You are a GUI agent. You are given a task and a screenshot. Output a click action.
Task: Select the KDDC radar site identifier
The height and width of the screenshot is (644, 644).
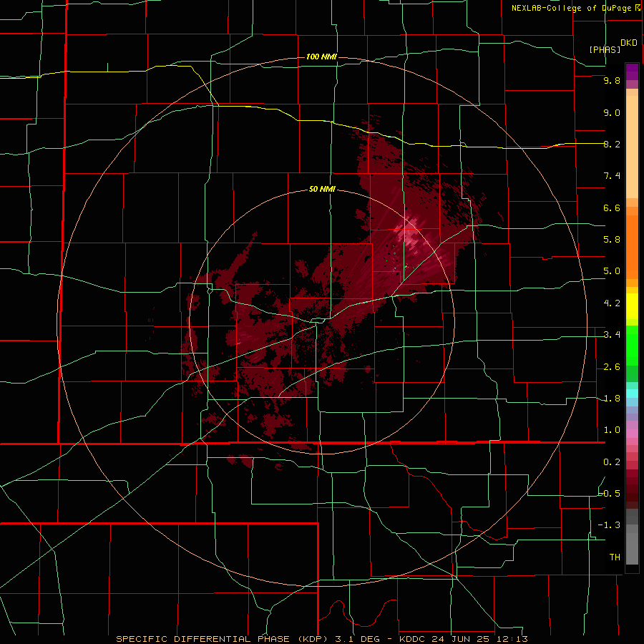[x=414, y=639]
